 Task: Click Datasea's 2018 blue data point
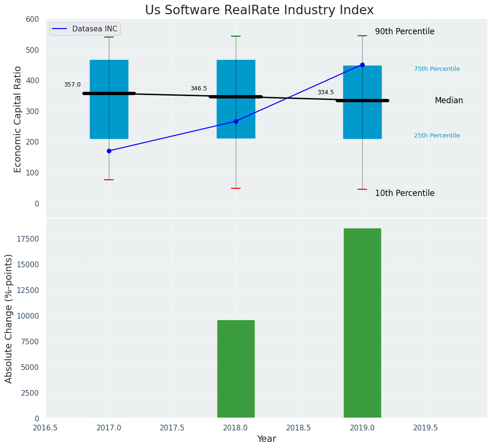pos(236,121)
